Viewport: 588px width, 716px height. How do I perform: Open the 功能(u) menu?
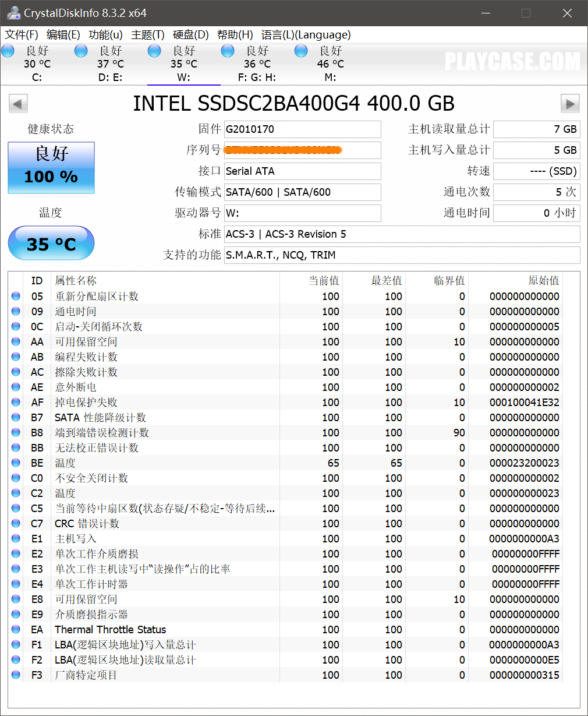point(106,35)
